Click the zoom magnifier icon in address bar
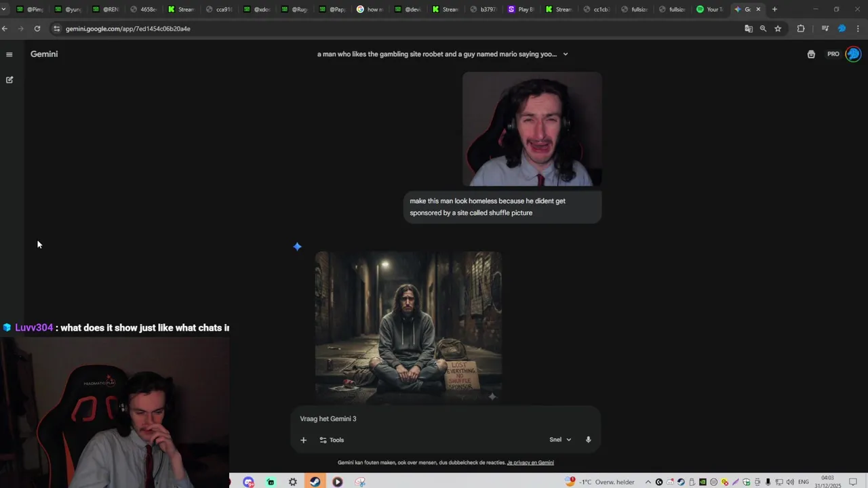Viewport: 868px width, 488px height. click(763, 28)
